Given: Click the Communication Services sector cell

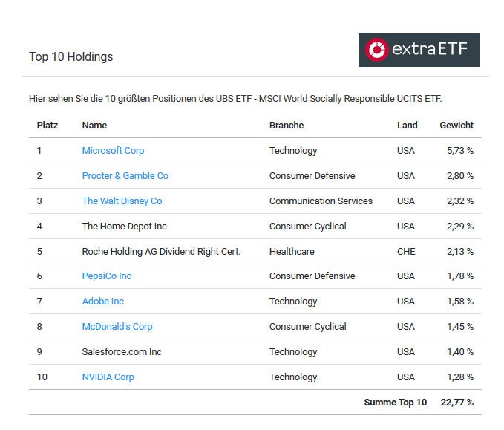Looking at the screenshot, I should (321, 201).
